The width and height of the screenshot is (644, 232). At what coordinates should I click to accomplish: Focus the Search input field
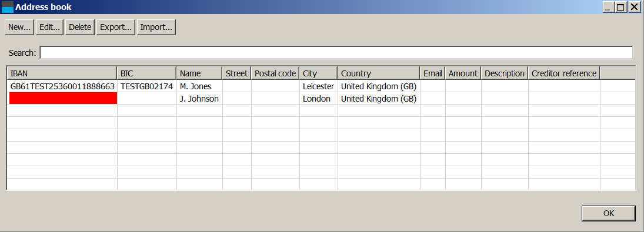336,52
